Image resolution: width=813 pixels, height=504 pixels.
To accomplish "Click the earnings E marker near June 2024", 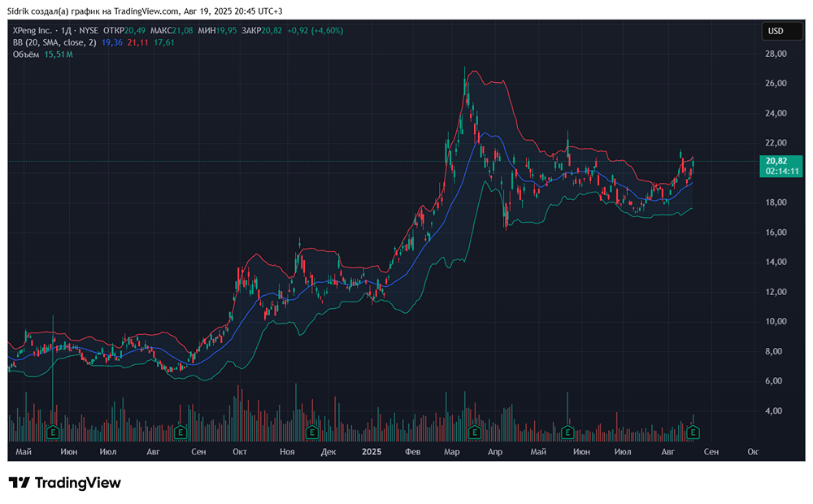I will pos(52,432).
